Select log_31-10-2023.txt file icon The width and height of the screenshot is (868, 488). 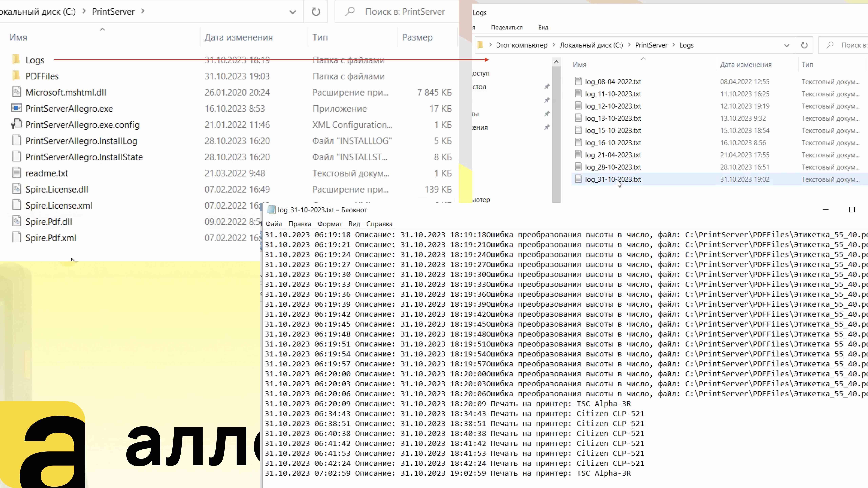tap(578, 179)
